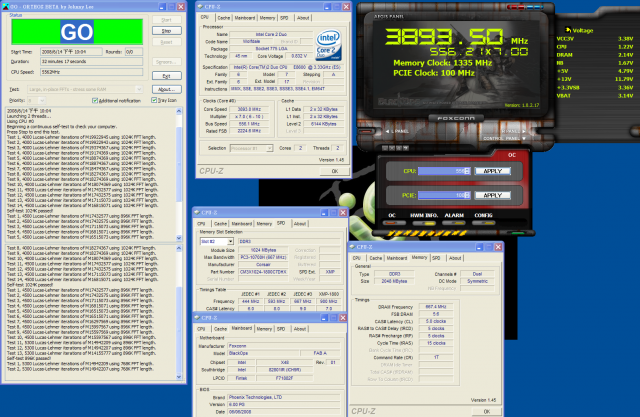Click the Voltage header icon in Aegis Panel
Image resolution: width=640 pixels, height=417 pixels.
tap(568, 30)
